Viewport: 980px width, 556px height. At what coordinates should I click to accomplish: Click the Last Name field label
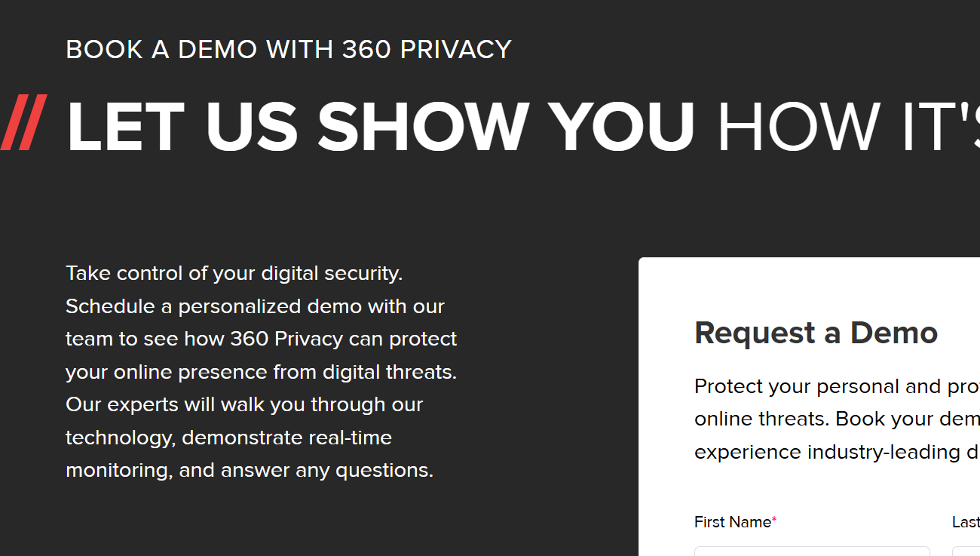click(965, 521)
